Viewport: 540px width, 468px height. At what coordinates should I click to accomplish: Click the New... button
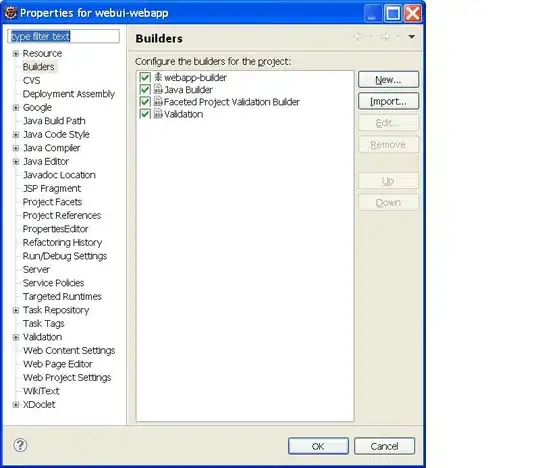(x=388, y=80)
